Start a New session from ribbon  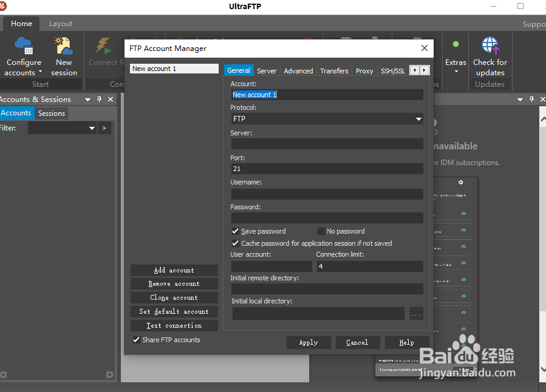[64, 56]
